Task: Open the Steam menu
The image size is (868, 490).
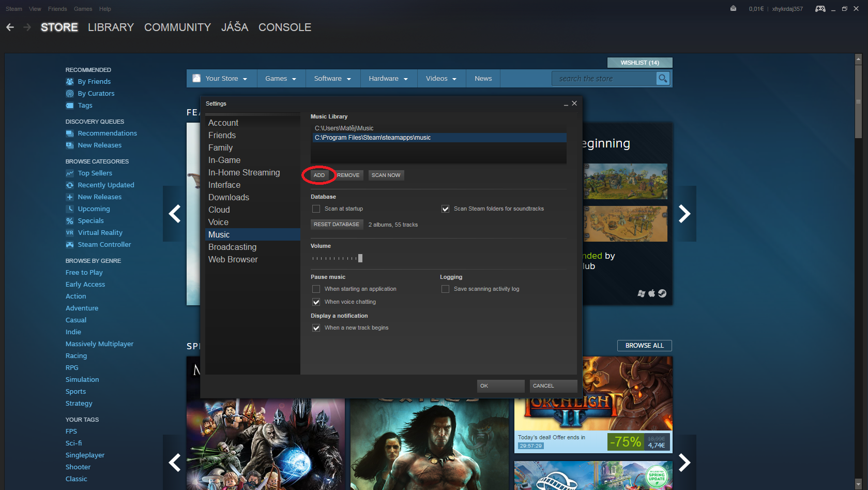Action: [x=14, y=9]
